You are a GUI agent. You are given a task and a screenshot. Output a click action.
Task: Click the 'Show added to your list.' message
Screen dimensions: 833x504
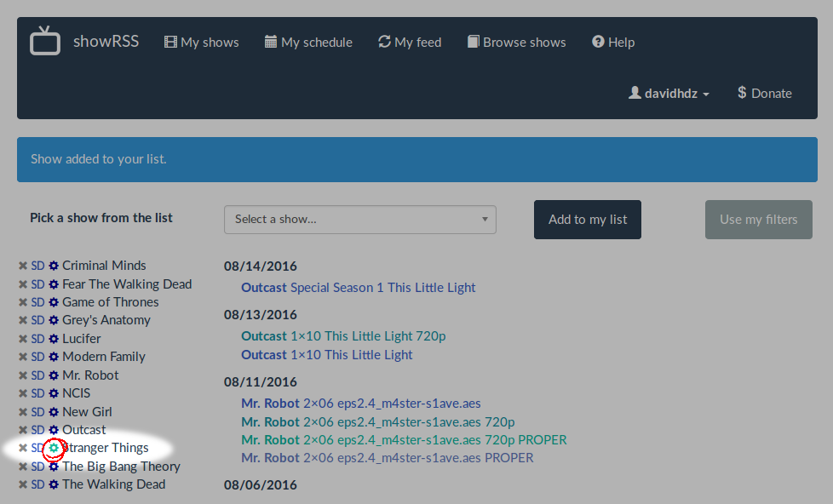pos(98,159)
